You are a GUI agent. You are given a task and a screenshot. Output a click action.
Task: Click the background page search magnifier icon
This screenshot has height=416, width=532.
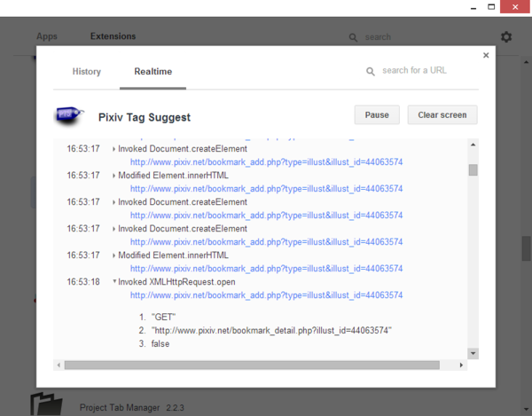(x=353, y=37)
